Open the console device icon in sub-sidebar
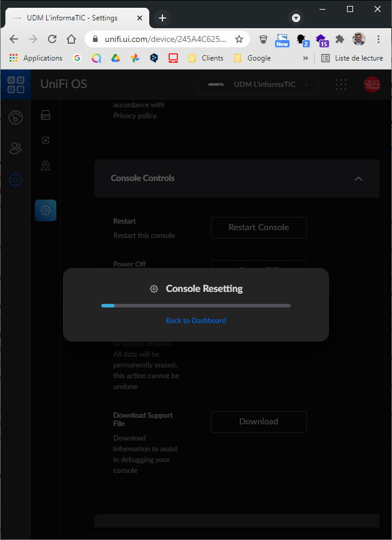This screenshot has width=392, height=540. [46, 116]
